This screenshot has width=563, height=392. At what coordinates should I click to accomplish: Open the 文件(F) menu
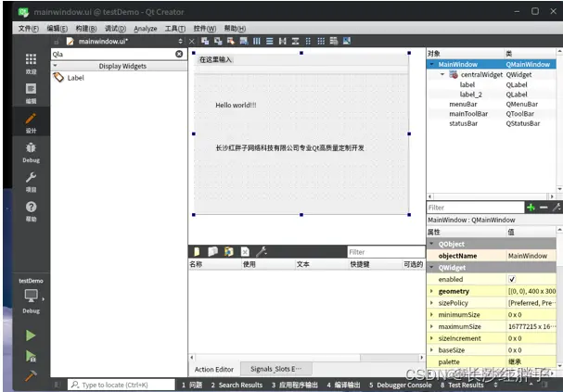click(29, 29)
